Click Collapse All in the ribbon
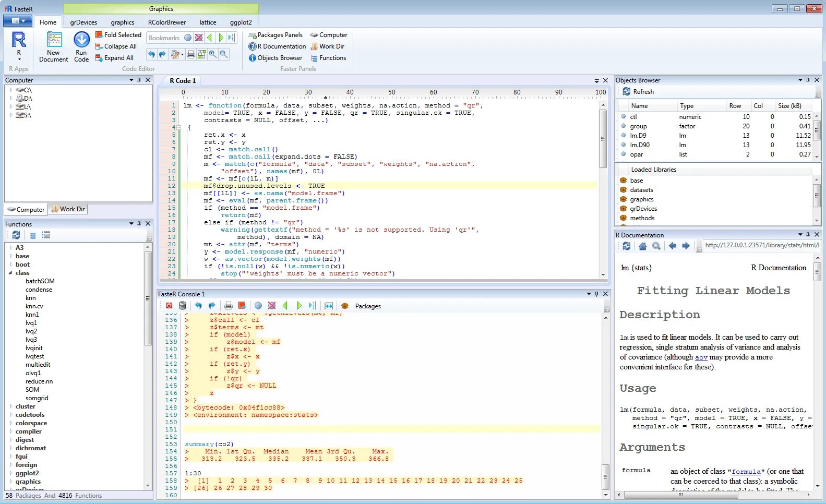Viewport: 826px width, 504px height. 116,46
